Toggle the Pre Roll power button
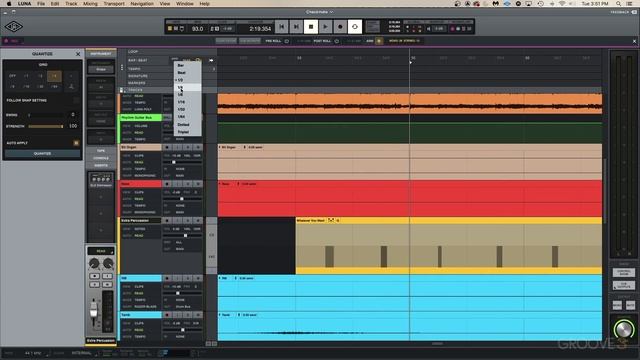The height and width of the screenshot is (360, 640). [287, 41]
